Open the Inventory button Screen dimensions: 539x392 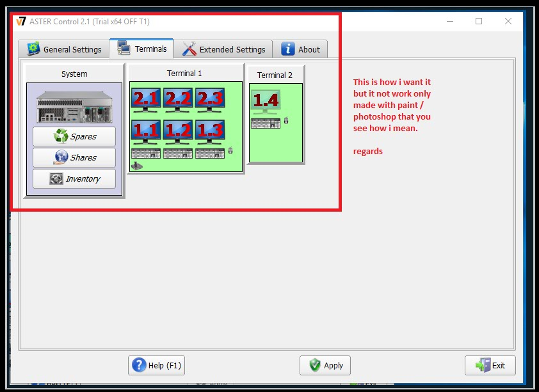tap(74, 179)
